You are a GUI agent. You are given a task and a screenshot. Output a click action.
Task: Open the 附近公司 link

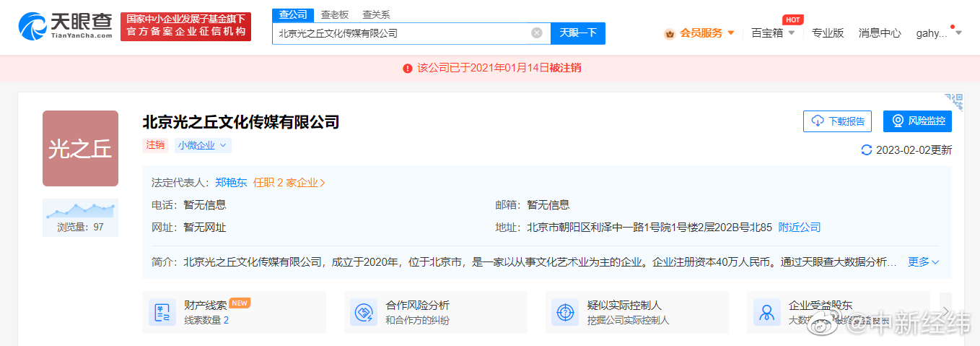(800, 228)
